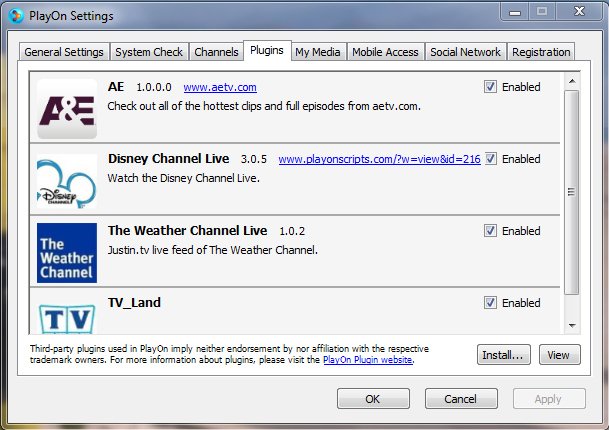Image resolution: width=609 pixels, height=430 pixels.
Task: Click the Apply button
Action: click(549, 399)
